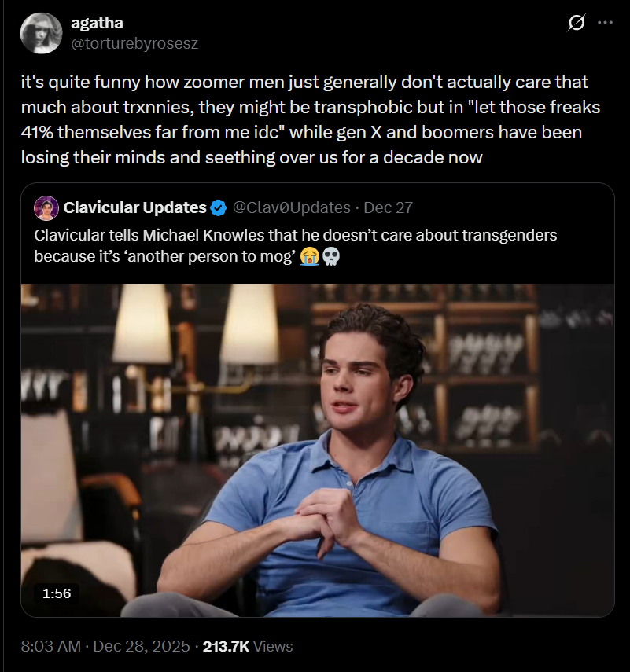Click the skull emoji

click(x=330, y=256)
